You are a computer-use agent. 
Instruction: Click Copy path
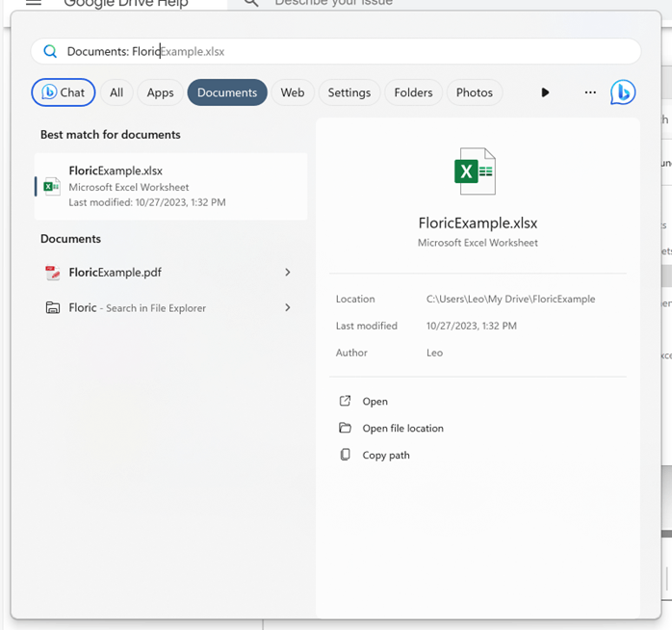(x=386, y=455)
